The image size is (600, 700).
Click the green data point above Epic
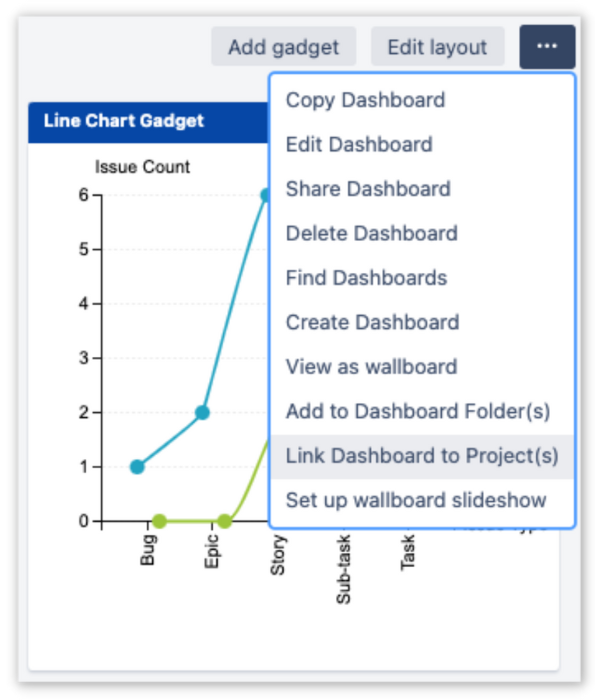click(225, 521)
